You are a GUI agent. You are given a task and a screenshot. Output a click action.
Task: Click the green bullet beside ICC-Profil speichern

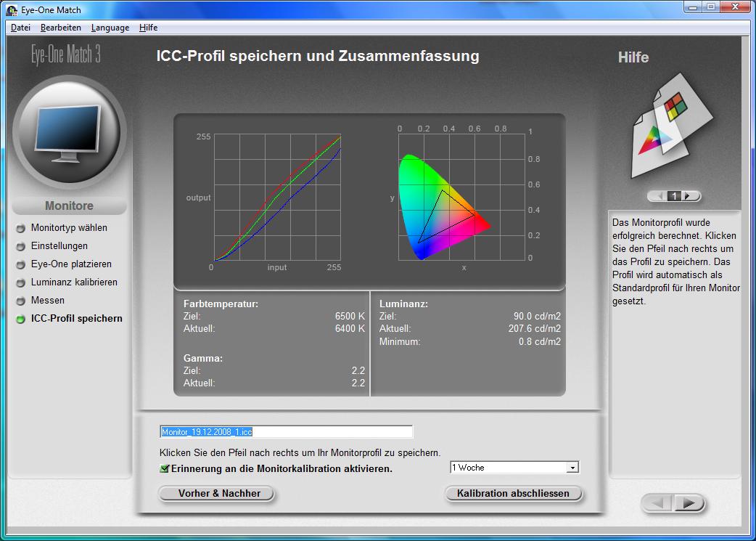coord(20,319)
